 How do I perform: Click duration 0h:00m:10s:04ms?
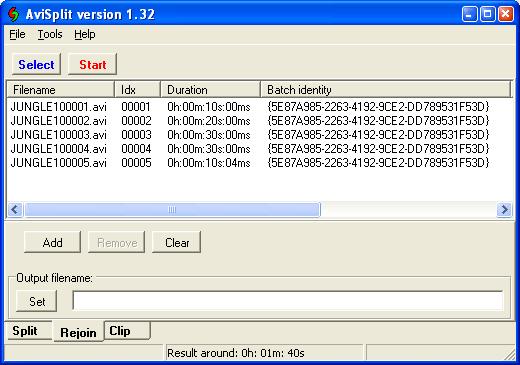[x=209, y=163]
